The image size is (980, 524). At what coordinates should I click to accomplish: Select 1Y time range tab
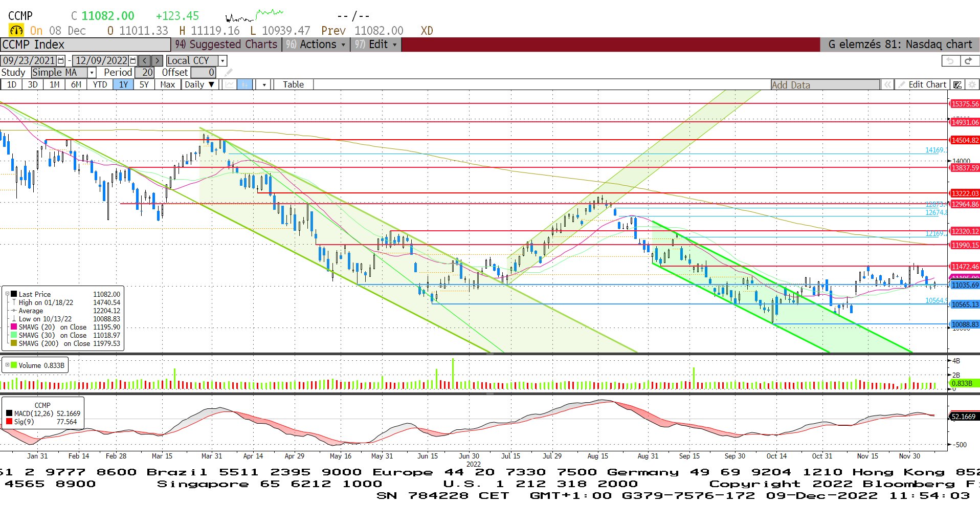coord(123,84)
